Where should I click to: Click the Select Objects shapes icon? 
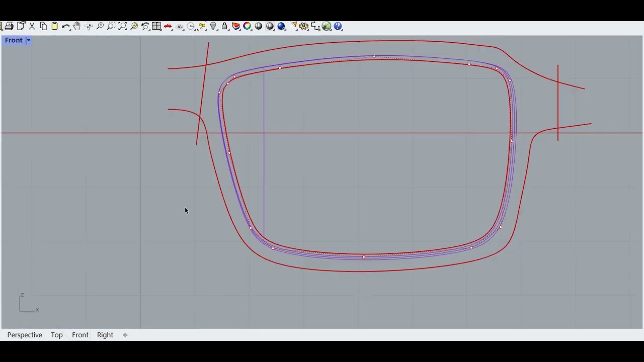[202, 26]
